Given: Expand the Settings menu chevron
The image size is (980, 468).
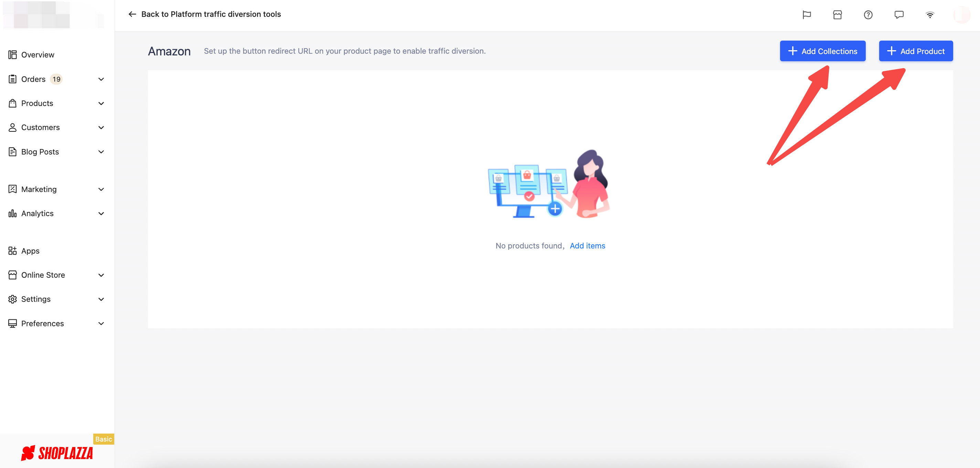Looking at the screenshot, I should pos(101,299).
